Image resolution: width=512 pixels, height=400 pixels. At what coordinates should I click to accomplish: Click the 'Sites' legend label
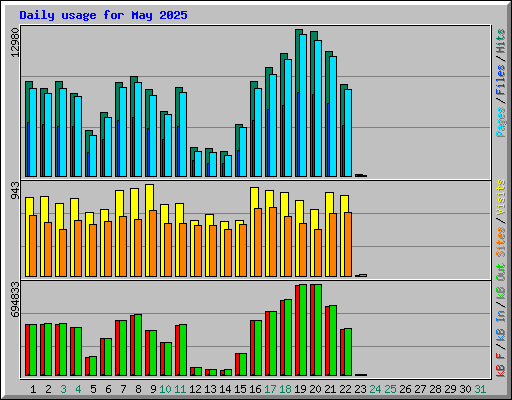click(501, 242)
